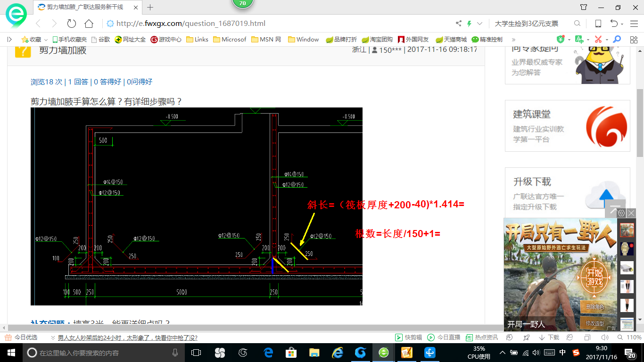Expand the address bar dropdown chevron
644x362 pixels.
tap(480, 24)
